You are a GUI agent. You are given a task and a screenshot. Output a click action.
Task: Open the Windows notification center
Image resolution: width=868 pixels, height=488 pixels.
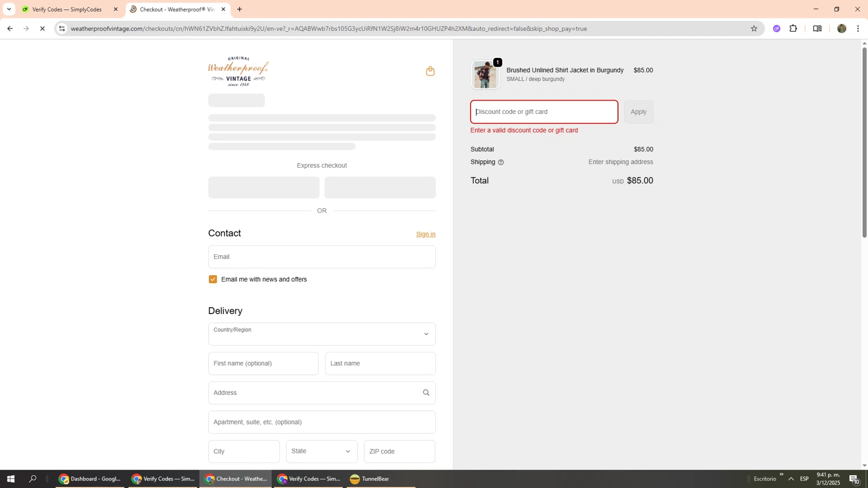(x=854, y=479)
